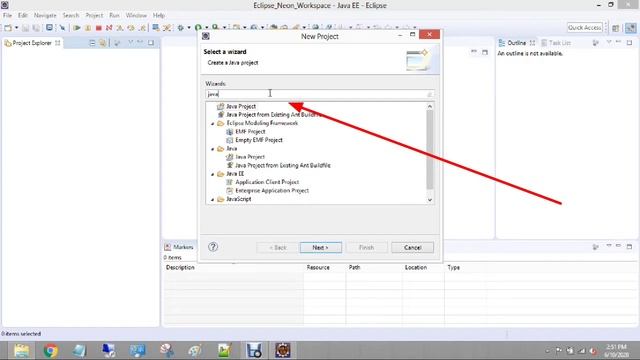Click the green Resume debug icon
The width and height of the screenshot is (640, 360).
(x=77, y=28)
